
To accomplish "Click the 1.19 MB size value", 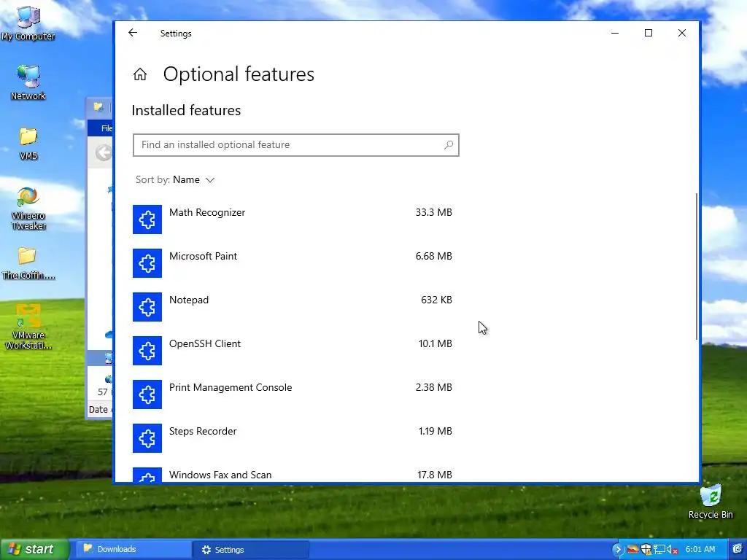I will click(x=435, y=432).
